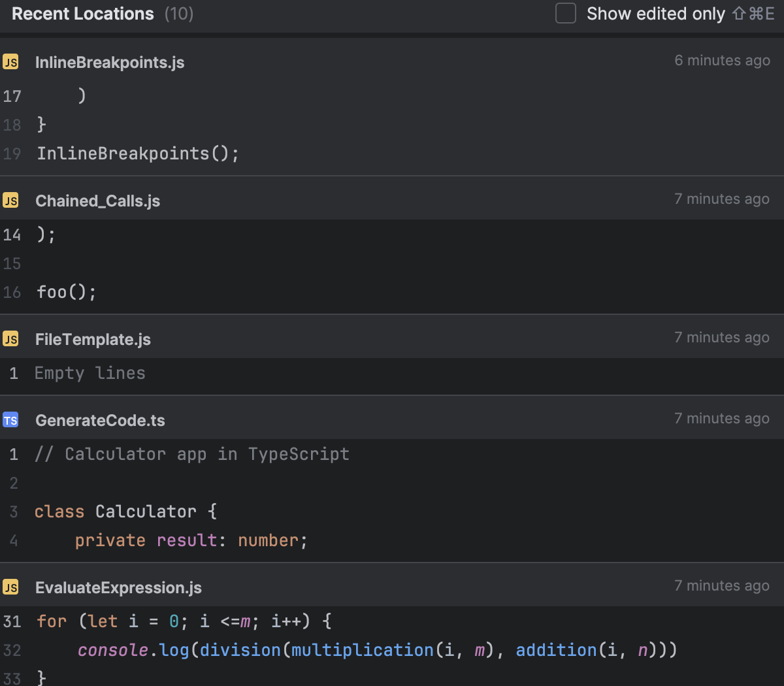
Task: Click the JS icon beside FileTemplate.js
Action: coord(11,339)
